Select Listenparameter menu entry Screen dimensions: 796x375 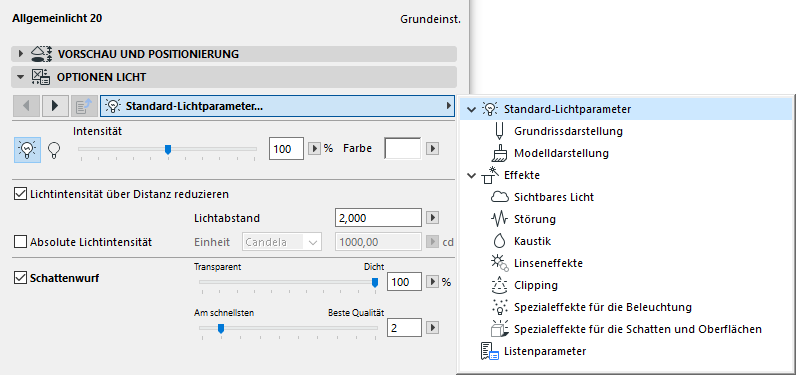(545, 351)
